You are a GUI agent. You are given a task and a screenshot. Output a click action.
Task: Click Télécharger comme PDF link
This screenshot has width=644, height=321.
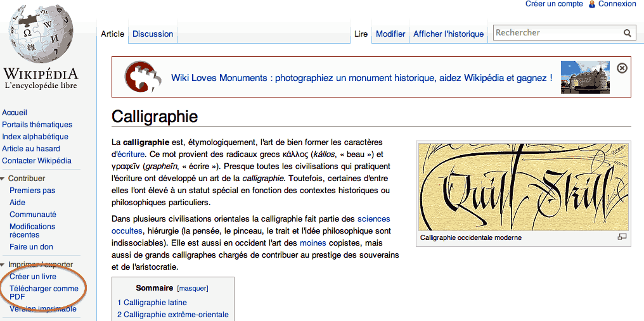click(44, 293)
